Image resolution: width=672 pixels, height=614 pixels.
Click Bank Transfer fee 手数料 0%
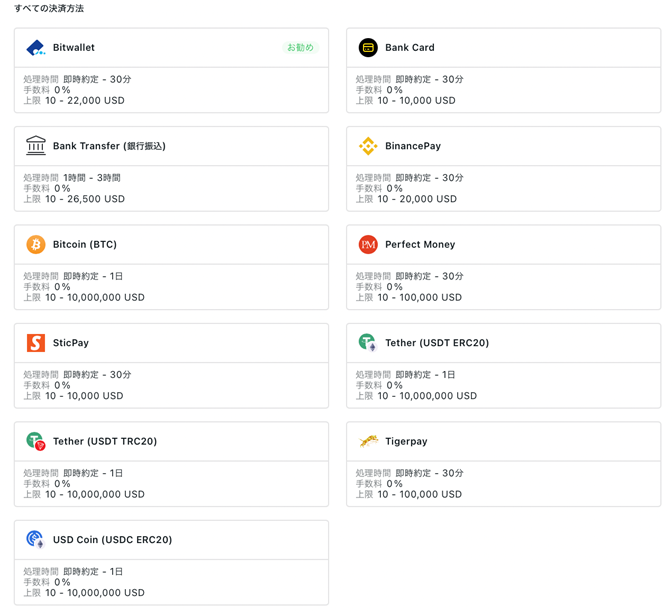coord(47,189)
